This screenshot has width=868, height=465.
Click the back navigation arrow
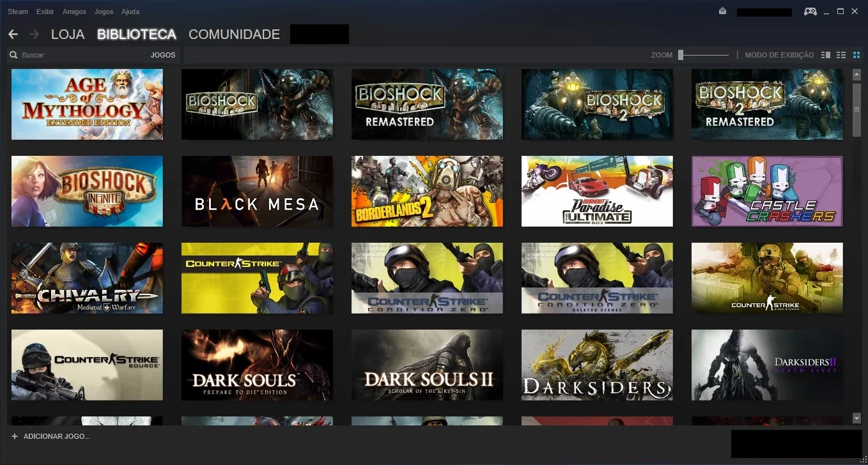click(13, 34)
